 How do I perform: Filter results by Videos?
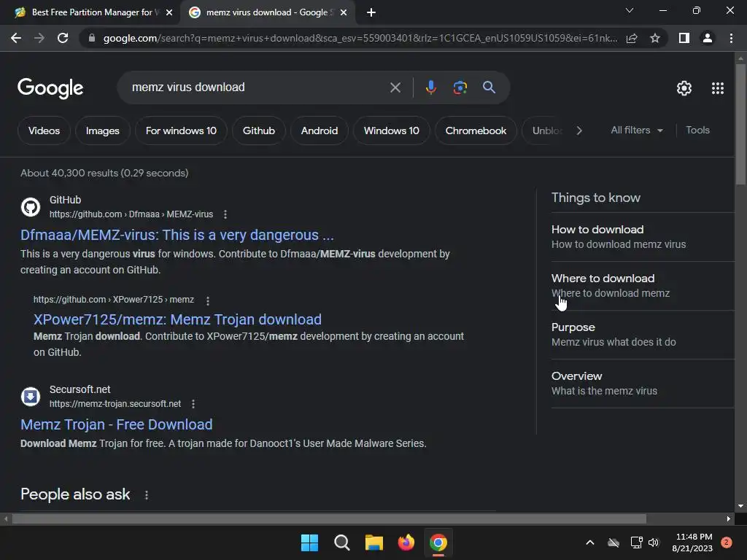[44, 131]
